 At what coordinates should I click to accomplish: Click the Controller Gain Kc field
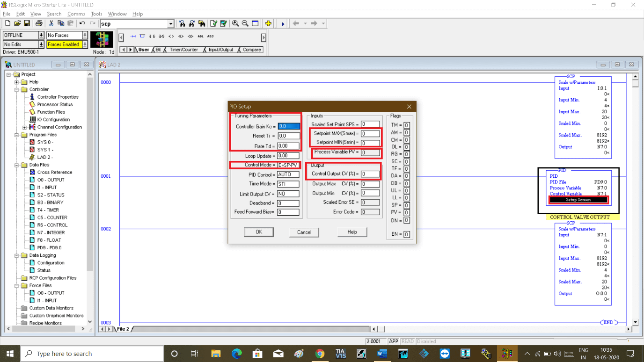pyautogui.click(x=288, y=126)
